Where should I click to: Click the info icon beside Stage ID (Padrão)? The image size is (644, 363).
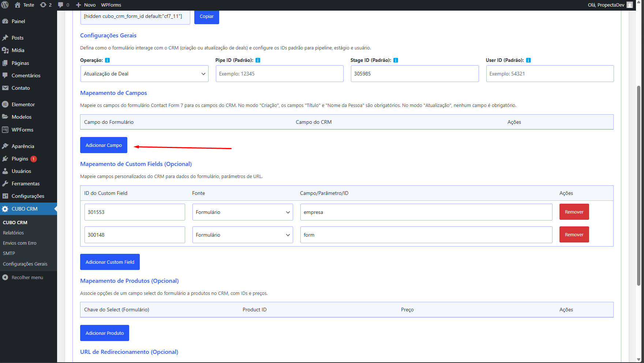point(396,60)
